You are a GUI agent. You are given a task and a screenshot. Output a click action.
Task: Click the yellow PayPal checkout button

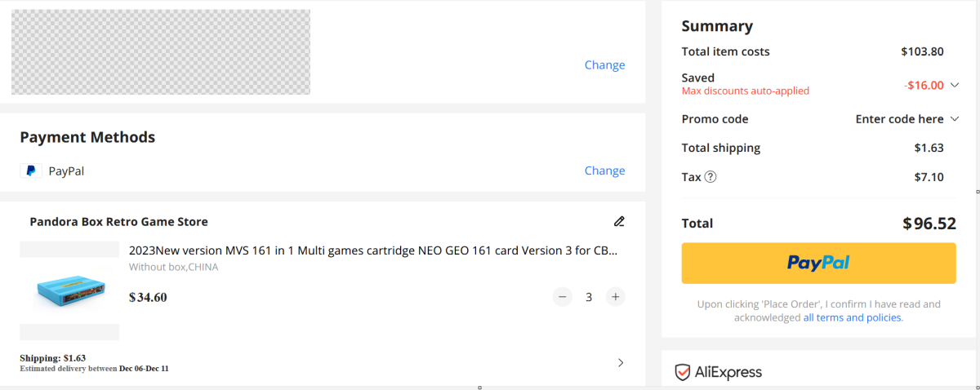pos(819,263)
